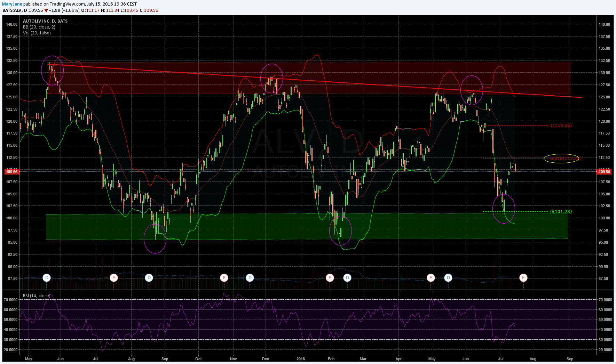Select the BB (20, close, 2) indicator label
616x364 pixels.
(x=39, y=27)
